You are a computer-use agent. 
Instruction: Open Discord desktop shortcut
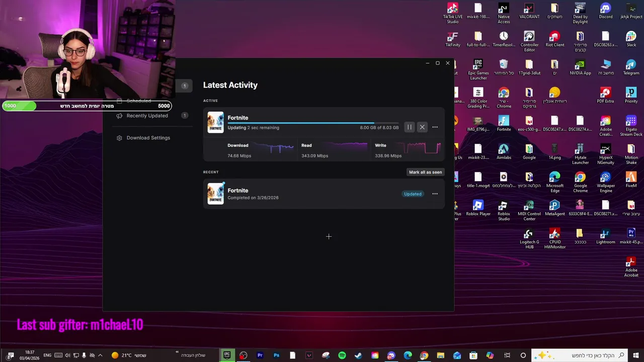[606, 11]
